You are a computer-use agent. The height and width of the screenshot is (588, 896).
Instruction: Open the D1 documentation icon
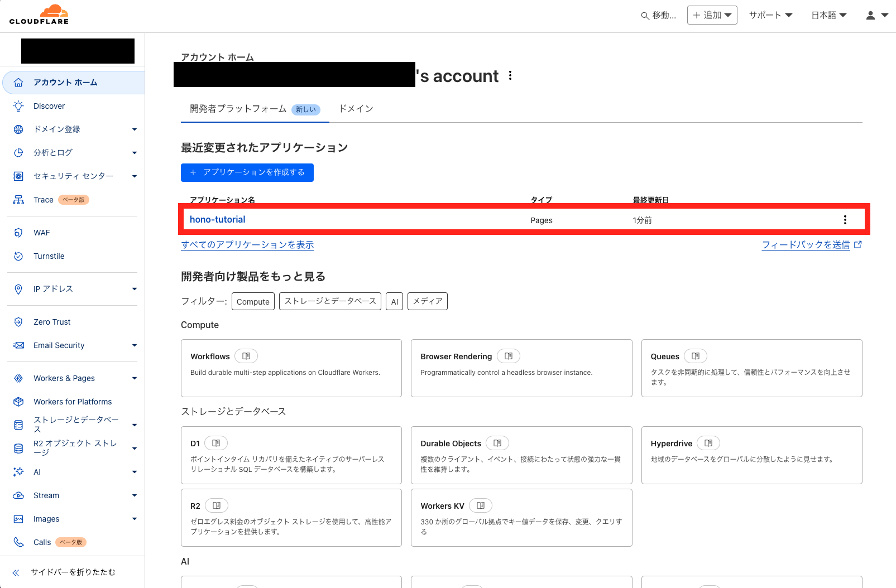[216, 442]
